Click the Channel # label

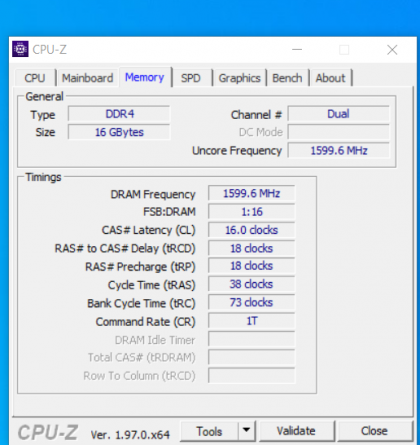click(256, 115)
